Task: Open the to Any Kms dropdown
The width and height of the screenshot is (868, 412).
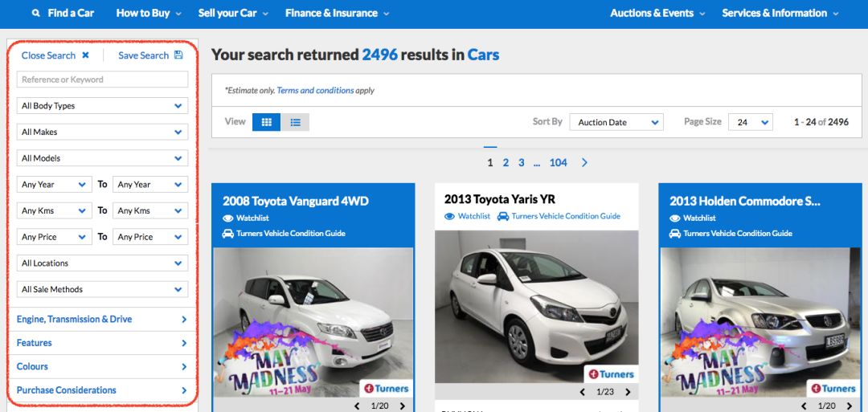Action: [150, 210]
